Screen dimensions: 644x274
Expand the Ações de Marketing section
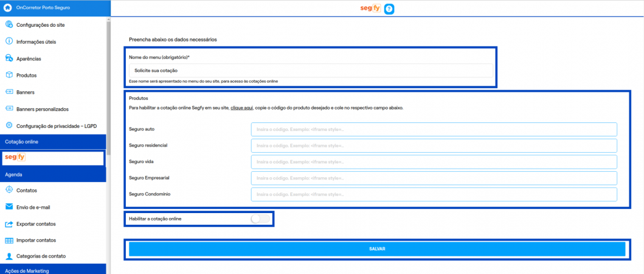[x=53, y=270]
